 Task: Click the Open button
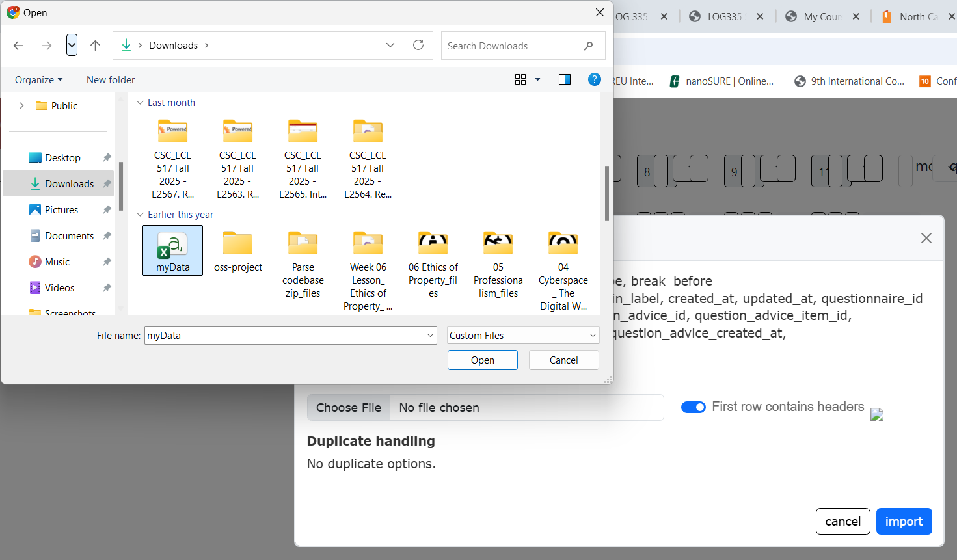[482, 360]
